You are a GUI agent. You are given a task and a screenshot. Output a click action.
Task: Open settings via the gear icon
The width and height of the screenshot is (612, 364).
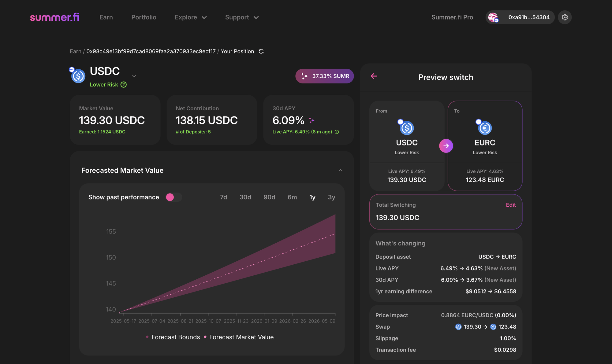click(565, 17)
